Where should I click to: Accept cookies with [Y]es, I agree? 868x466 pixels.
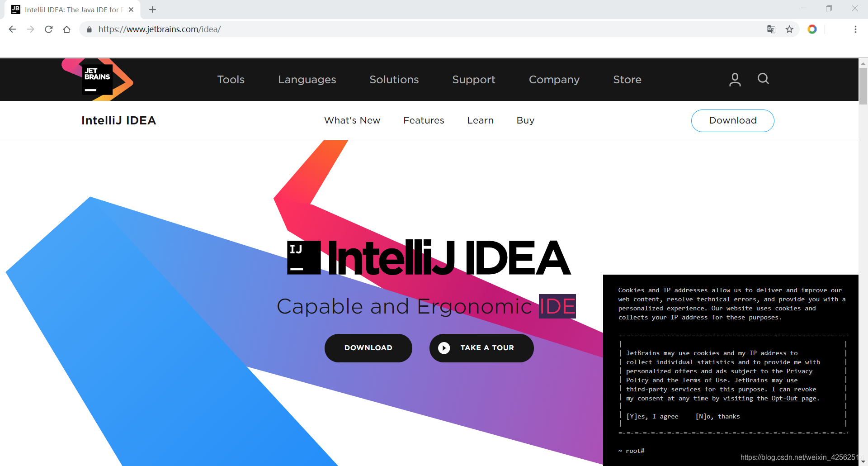click(x=652, y=417)
